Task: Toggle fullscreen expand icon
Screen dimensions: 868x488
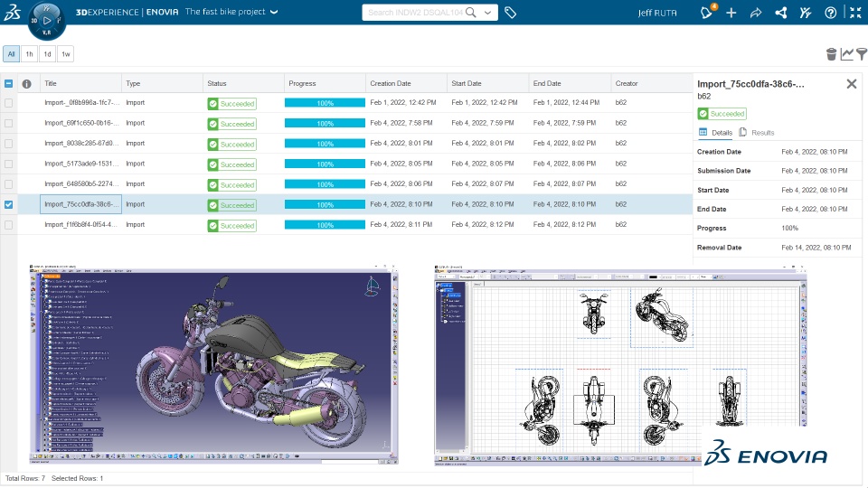Action: click(856, 12)
